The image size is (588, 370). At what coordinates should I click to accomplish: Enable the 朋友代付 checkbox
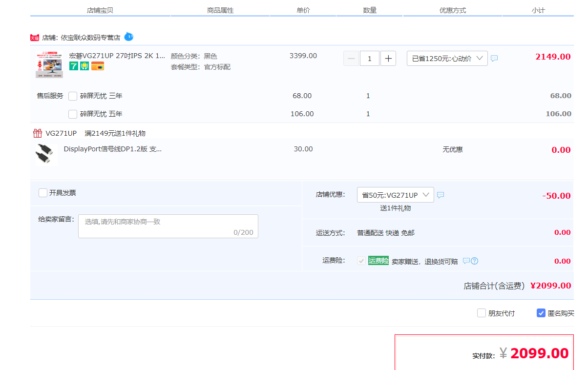482,313
